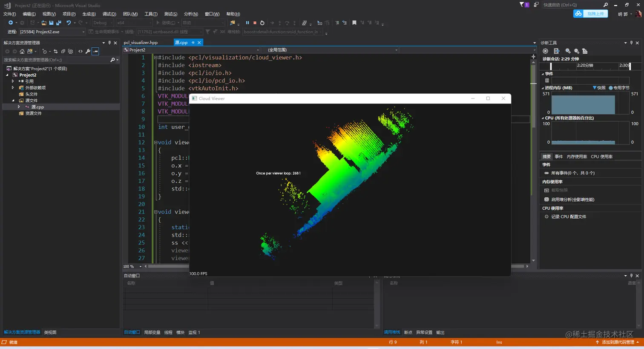
Task: Switch to 内存使用率 tab in diagnostics
Action: (x=577, y=156)
